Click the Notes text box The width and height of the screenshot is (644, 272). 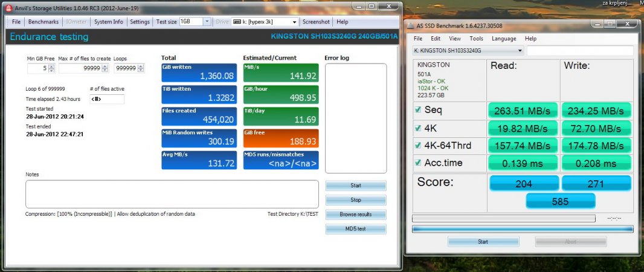172,194
